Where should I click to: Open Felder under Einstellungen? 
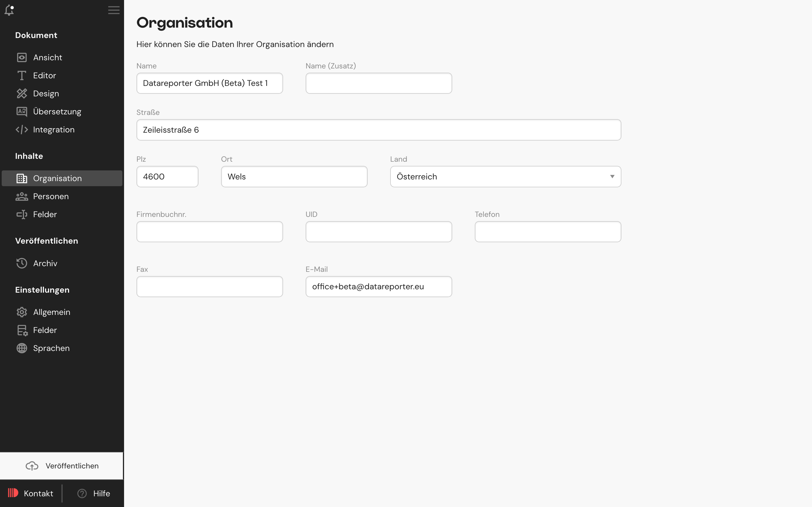tap(45, 330)
